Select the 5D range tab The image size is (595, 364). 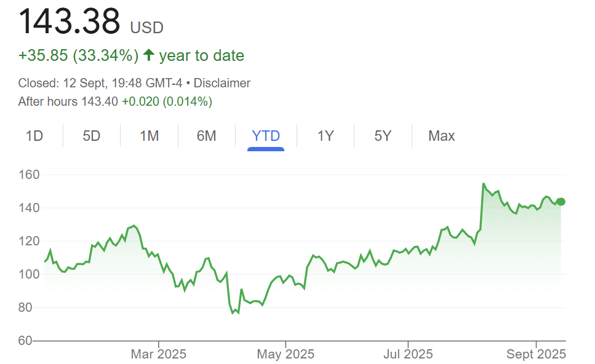point(92,136)
